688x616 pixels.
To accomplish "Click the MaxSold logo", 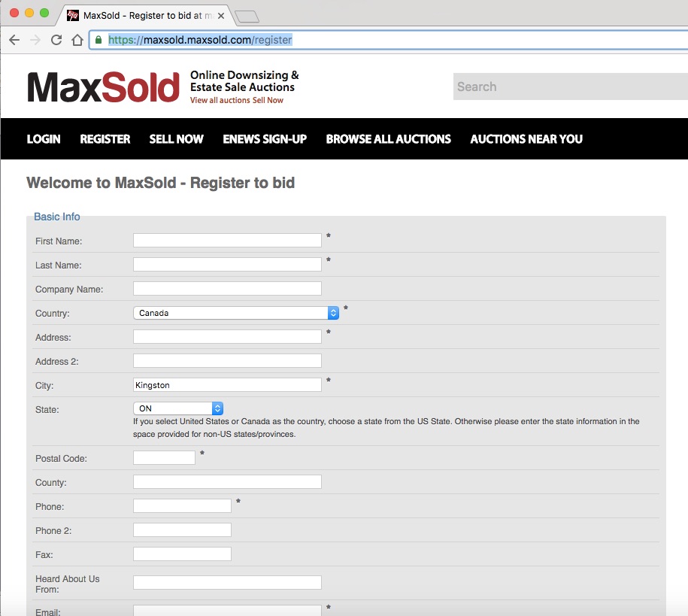I will point(104,87).
